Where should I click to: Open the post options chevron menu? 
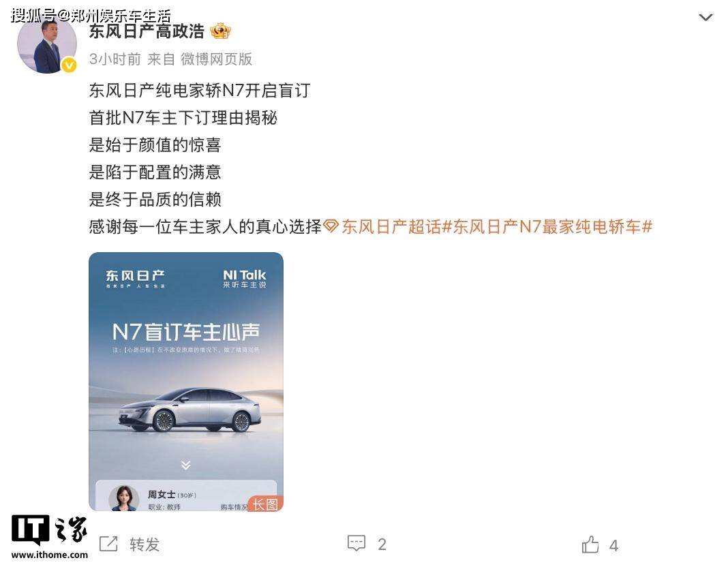click(x=706, y=18)
